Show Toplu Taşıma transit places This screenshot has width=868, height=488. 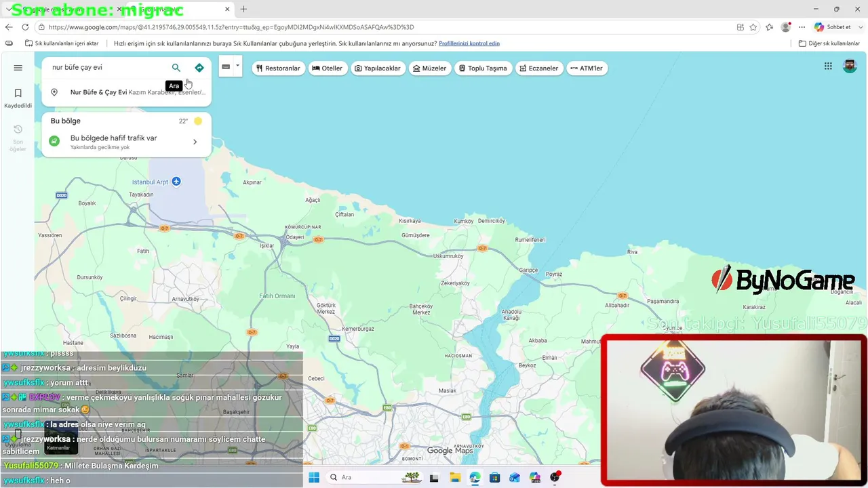pyautogui.click(x=483, y=68)
